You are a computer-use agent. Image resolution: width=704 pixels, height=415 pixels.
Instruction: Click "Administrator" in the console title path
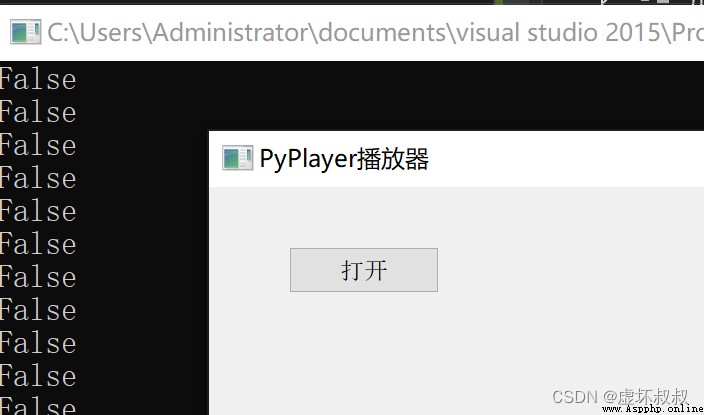tap(232, 32)
